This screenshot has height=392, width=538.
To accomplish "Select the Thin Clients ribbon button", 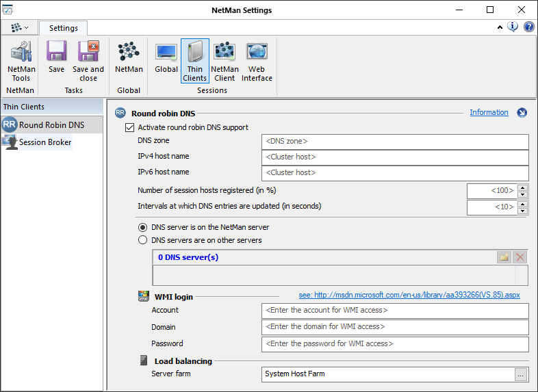I will coord(195,61).
